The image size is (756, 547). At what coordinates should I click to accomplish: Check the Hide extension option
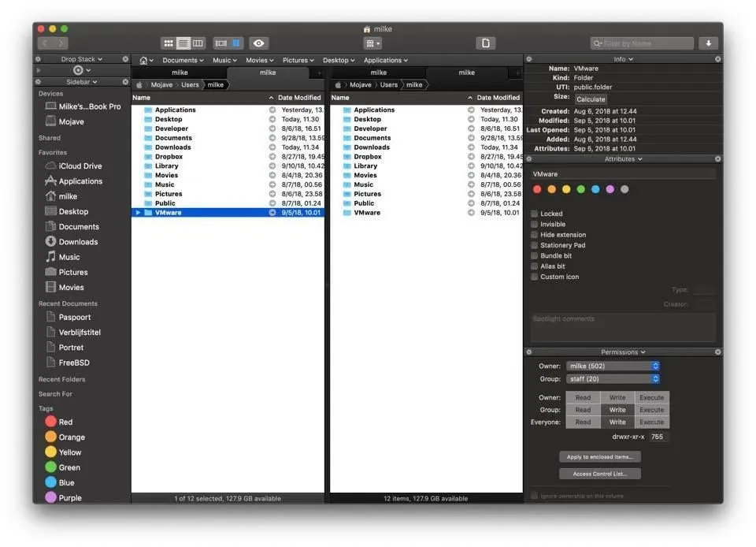[535, 235]
